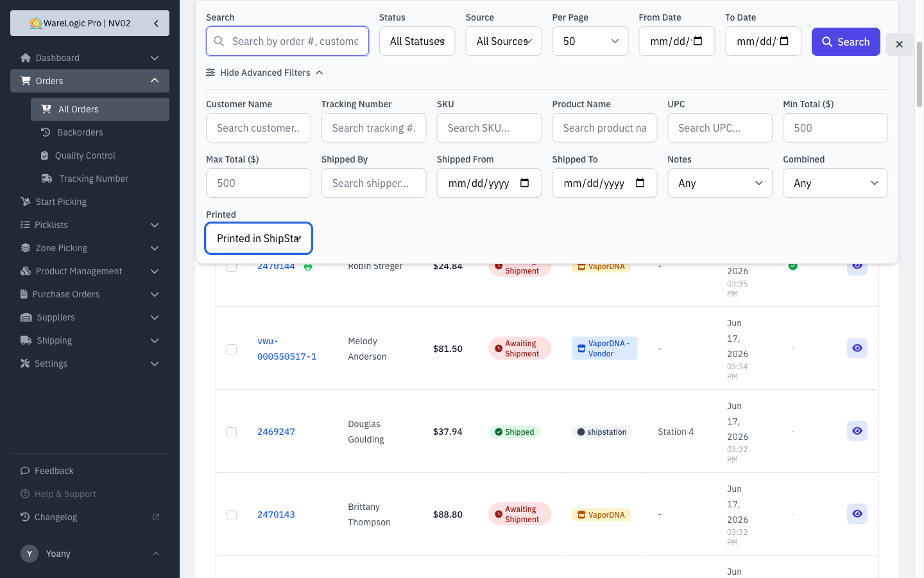Open the Notes dropdown
The height and width of the screenshot is (578, 924).
point(720,183)
